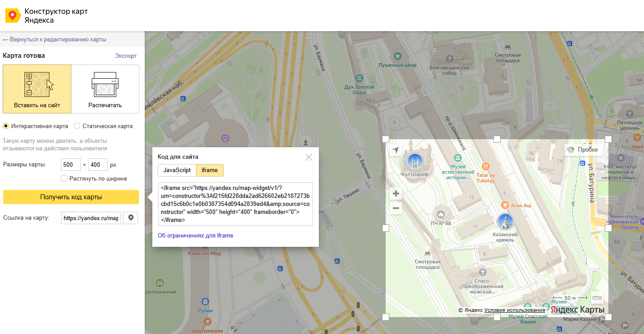Zoom out with the map minus button

pos(396,208)
